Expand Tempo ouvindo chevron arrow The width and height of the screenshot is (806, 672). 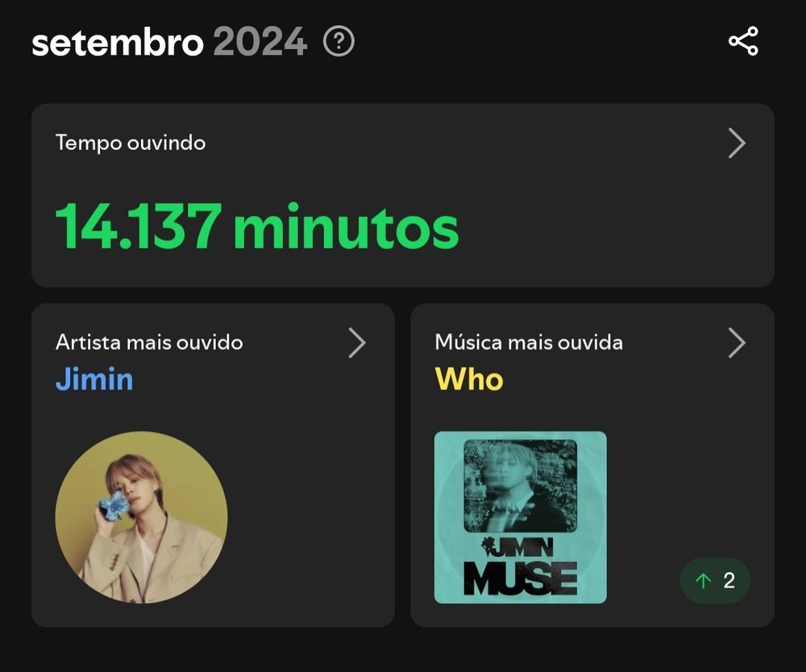[737, 143]
